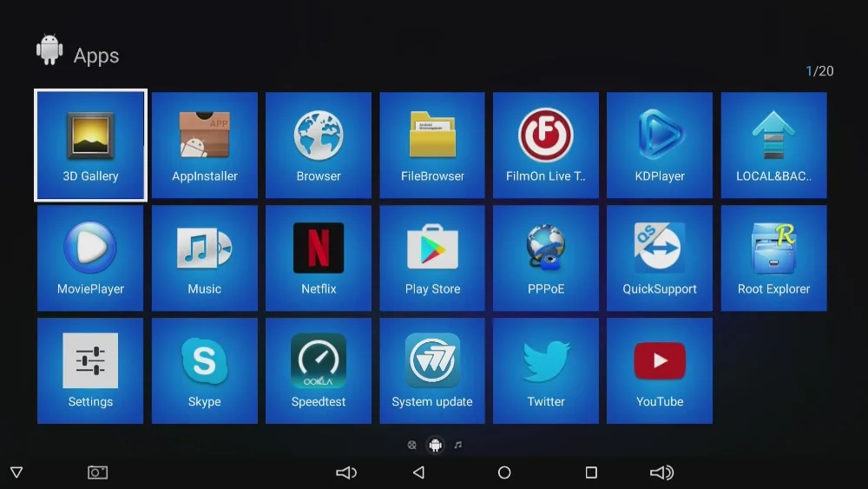Switch to the music page indicator
Viewport: 868px width, 489px height.
click(457, 445)
